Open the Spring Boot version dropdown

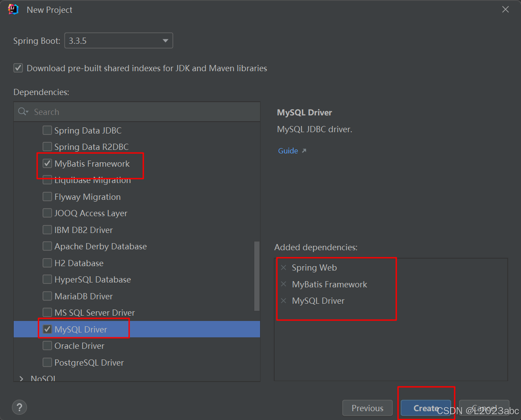[119, 41]
